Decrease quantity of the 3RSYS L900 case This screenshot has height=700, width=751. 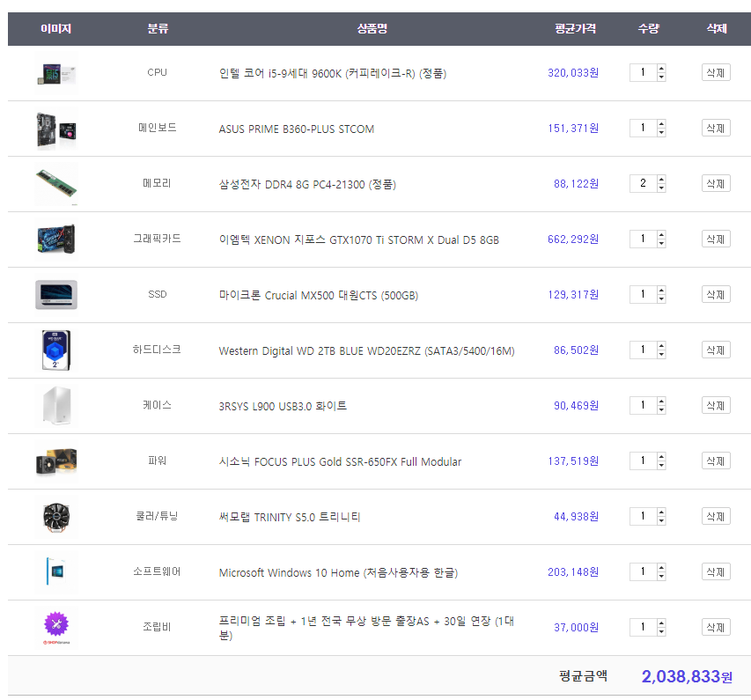click(x=661, y=409)
